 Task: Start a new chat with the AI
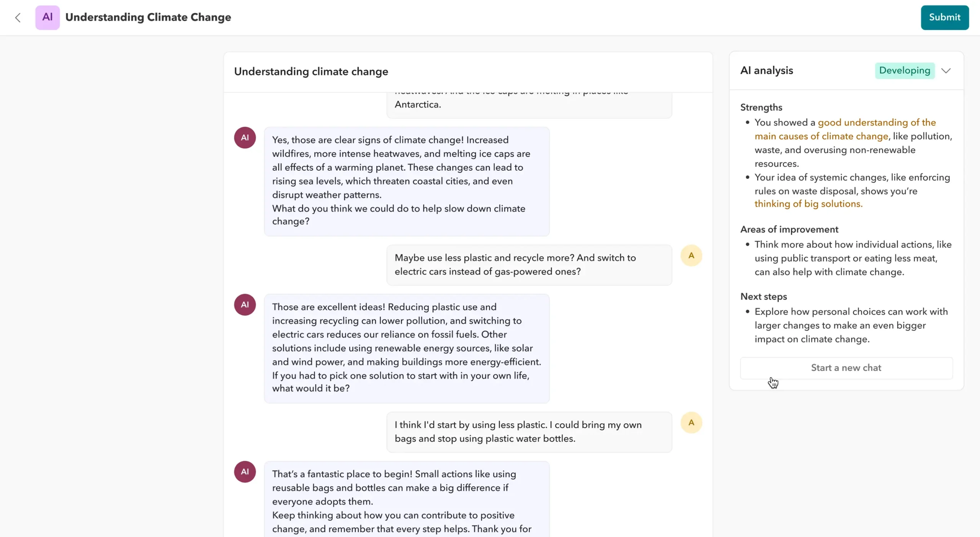pos(845,367)
